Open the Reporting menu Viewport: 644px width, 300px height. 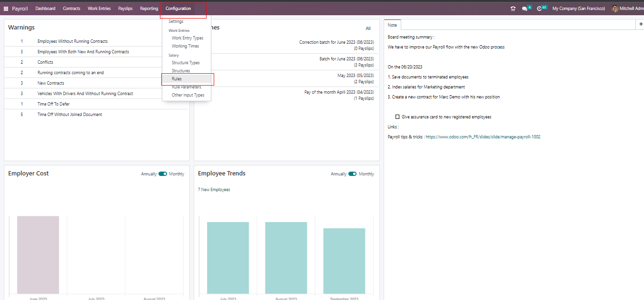click(x=149, y=9)
